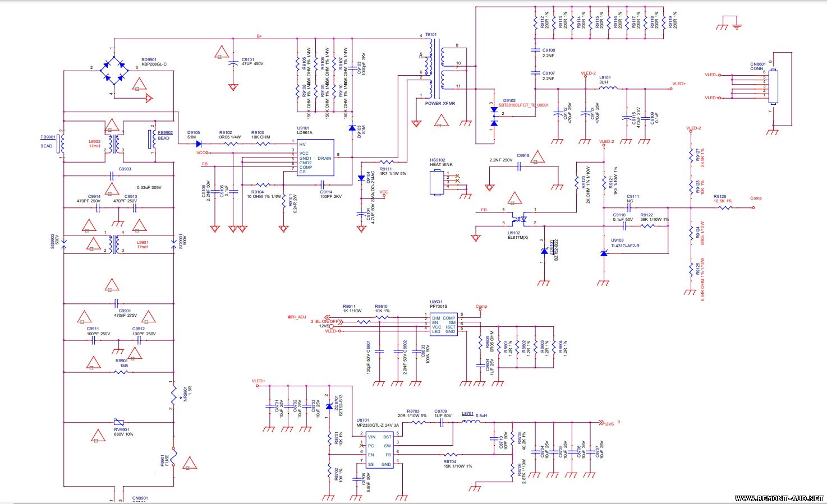The height and width of the screenshot is (504, 827).
Task: Select the '4R7 1/4W 5%' value of R9111
Action: point(393,173)
